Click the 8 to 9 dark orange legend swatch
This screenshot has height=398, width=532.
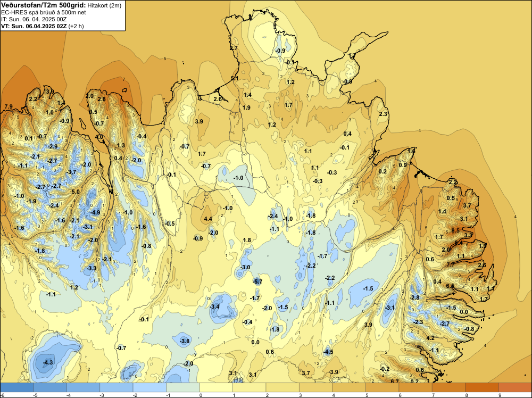tap(482, 387)
